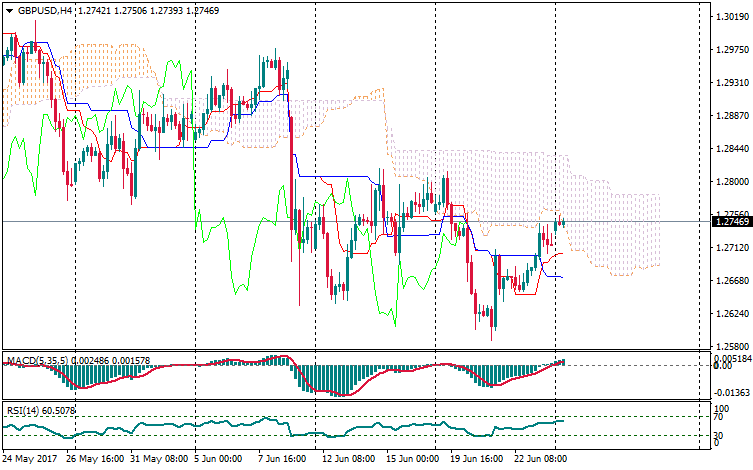Click the 1.26240 price axis label

(x=733, y=313)
